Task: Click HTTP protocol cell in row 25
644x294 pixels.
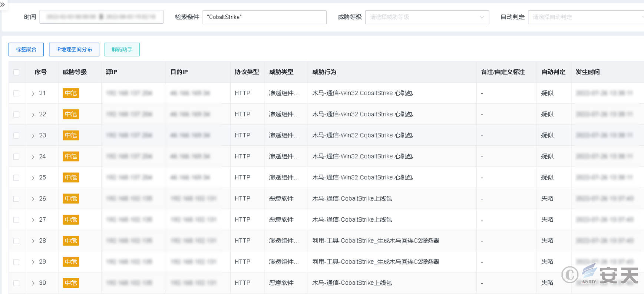Action: [x=242, y=178]
